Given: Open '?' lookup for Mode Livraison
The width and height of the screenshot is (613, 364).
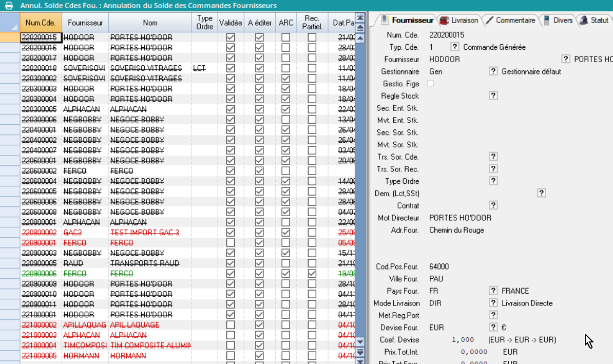Looking at the screenshot, I should click(493, 303).
